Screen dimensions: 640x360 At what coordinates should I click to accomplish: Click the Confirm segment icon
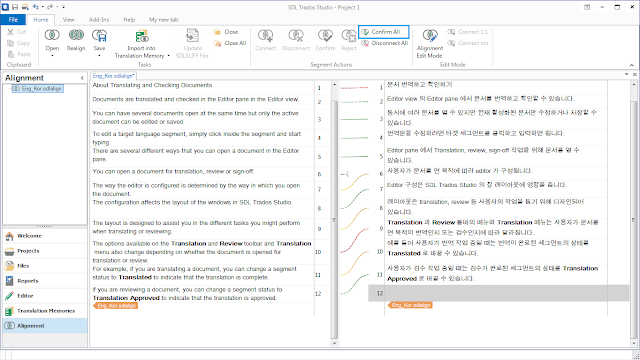325,36
